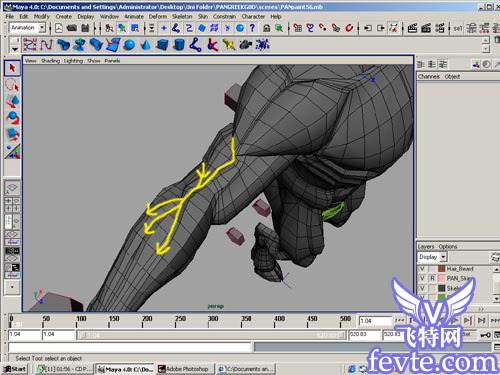Click the IK handle shelf icon
The image size is (500, 375).
[212, 44]
